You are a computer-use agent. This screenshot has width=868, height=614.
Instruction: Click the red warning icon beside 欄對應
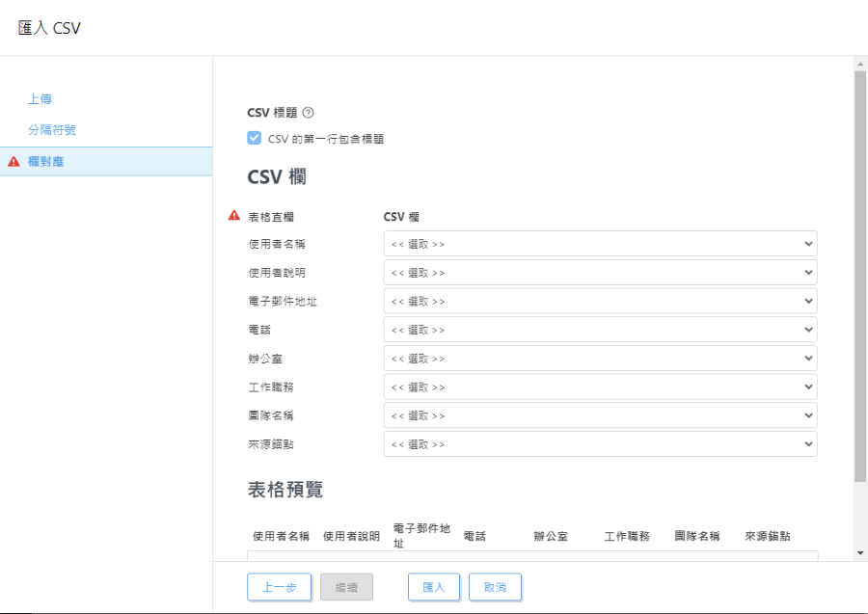click(14, 162)
